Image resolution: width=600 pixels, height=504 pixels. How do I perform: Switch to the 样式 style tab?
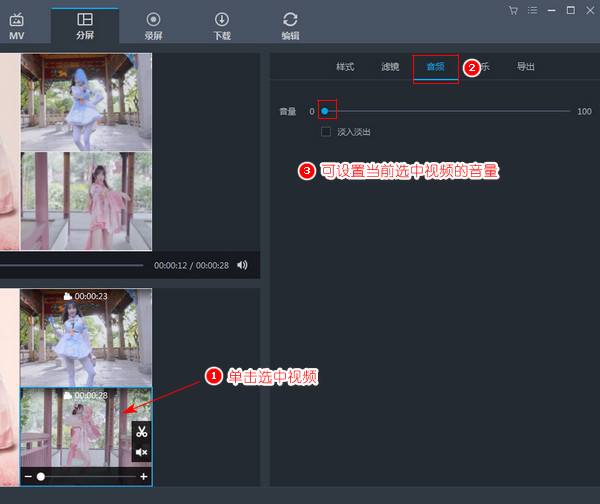point(345,67)
